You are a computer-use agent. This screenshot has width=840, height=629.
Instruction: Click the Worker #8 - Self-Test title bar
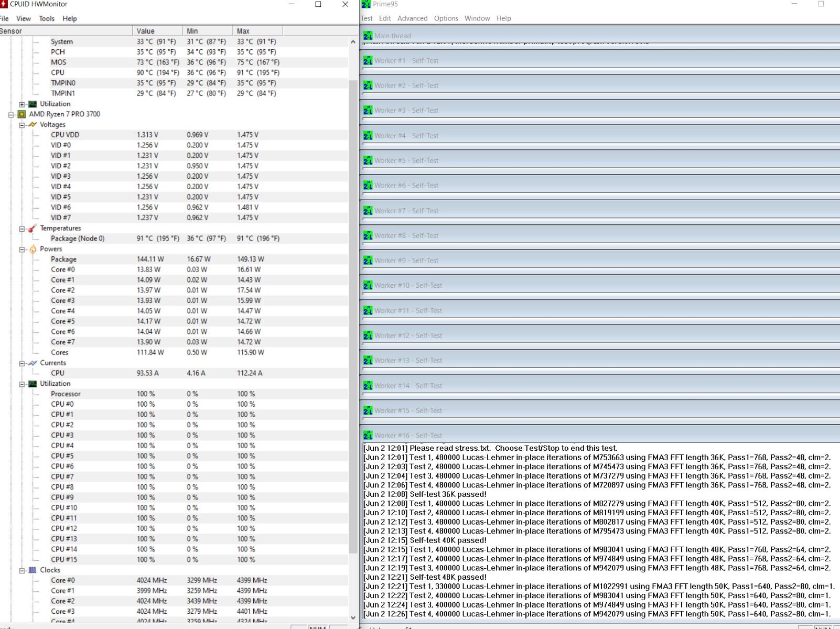[601, 235]
